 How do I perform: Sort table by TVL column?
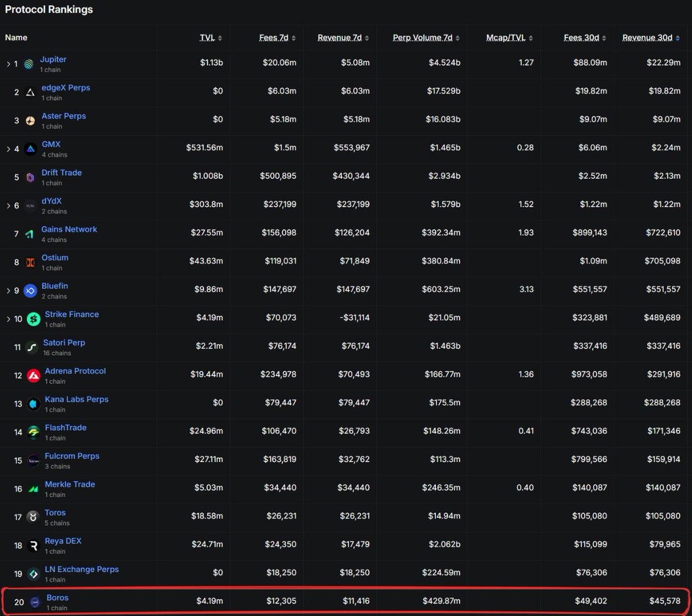tap(210, 37)
